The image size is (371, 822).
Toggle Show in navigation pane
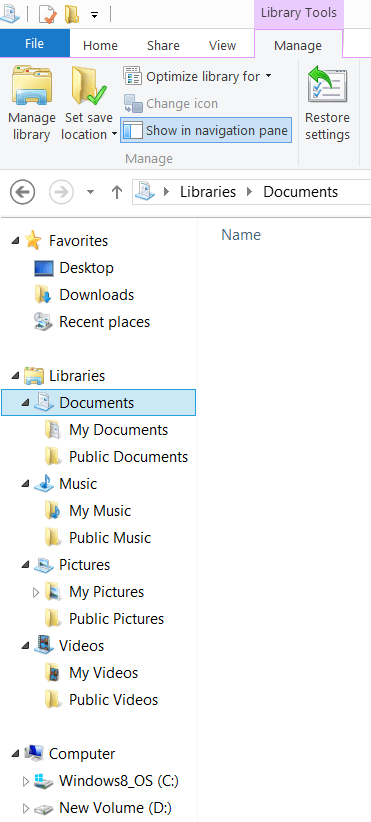pos(206,131)
